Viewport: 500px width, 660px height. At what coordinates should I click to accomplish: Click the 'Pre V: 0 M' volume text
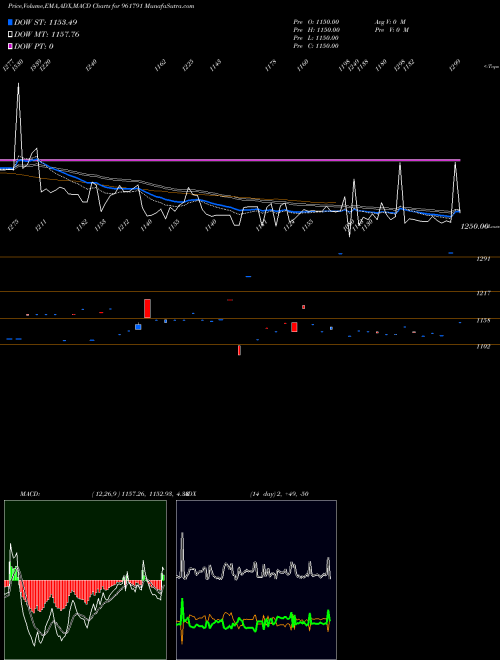pyautogui.click(x=391, y=30)
